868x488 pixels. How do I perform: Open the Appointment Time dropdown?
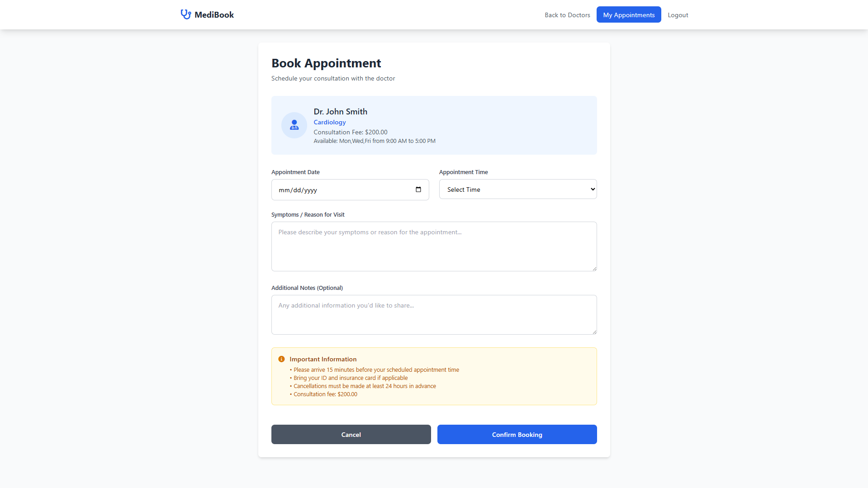pos(517,190)
